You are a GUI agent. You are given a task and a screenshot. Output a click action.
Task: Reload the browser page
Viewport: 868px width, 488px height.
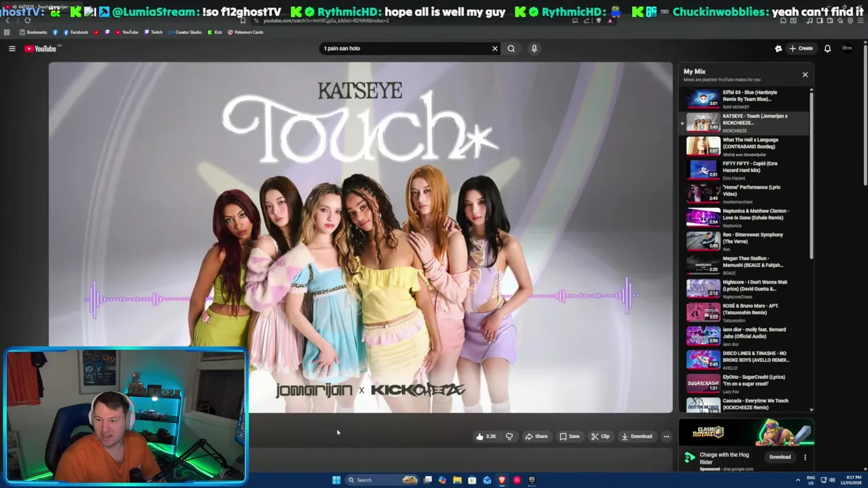click(27, 20)
